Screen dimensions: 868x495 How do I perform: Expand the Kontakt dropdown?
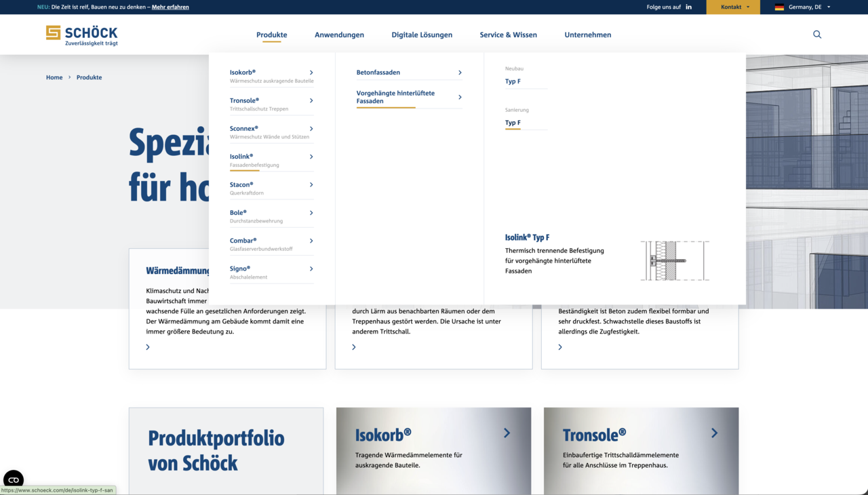[734, 7]
